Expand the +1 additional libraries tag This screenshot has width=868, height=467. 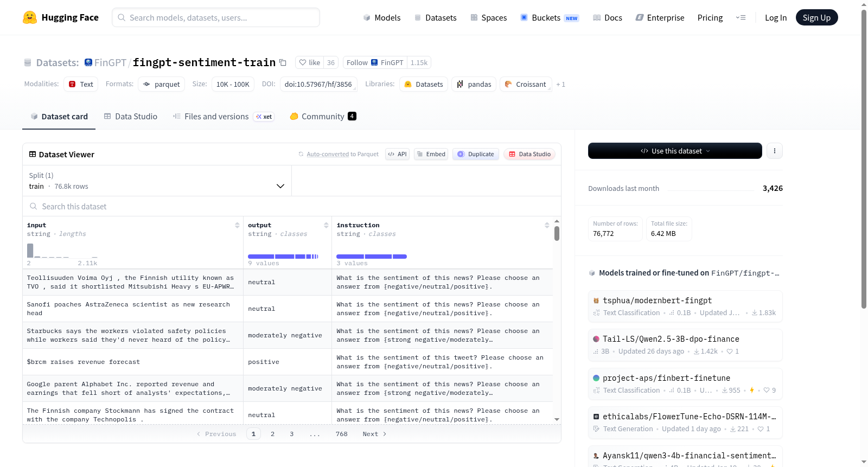[560, 85]
